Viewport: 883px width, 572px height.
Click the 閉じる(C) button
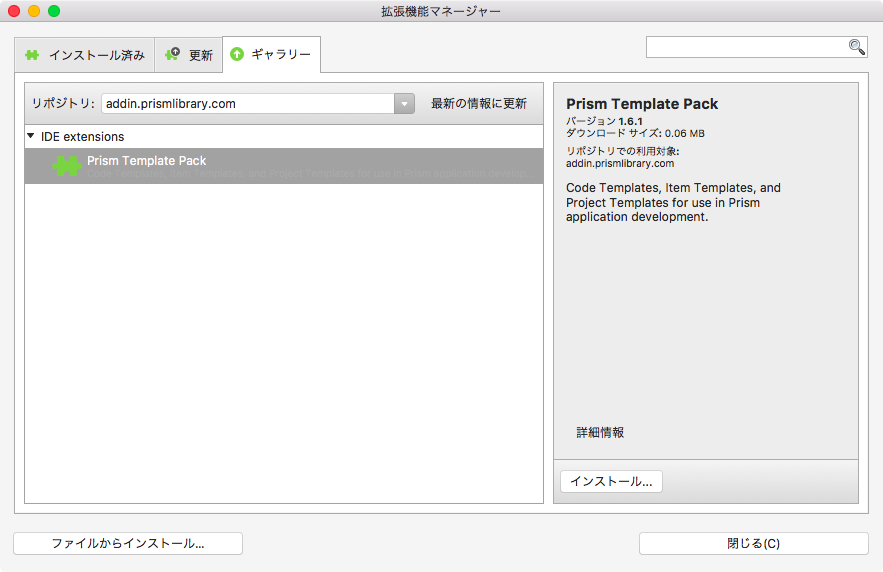tap(753, 543)
